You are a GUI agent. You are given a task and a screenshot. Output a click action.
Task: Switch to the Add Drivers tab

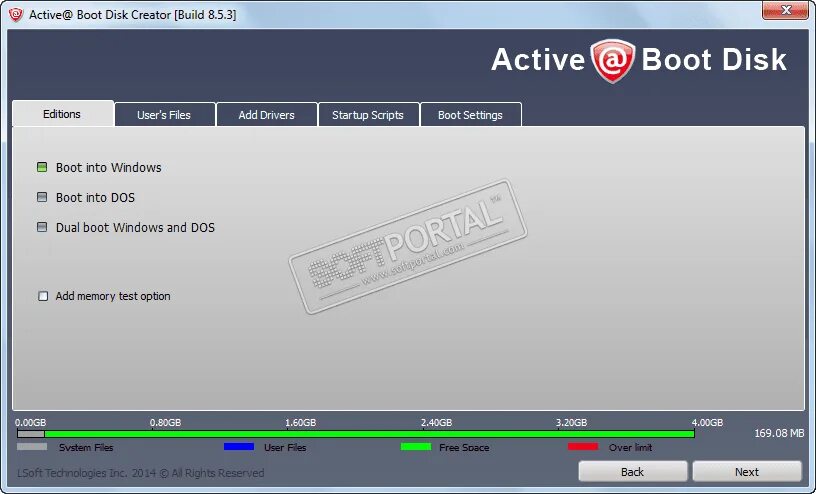[266, 115]
